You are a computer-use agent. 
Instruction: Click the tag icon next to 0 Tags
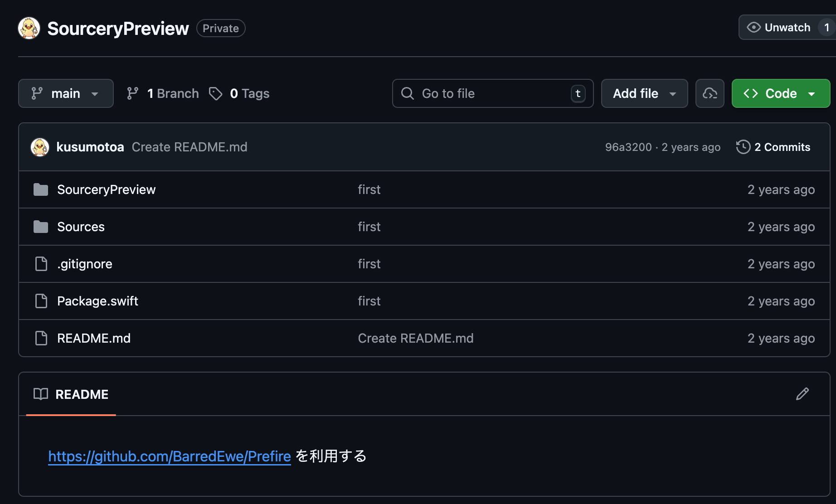(215, 93)
